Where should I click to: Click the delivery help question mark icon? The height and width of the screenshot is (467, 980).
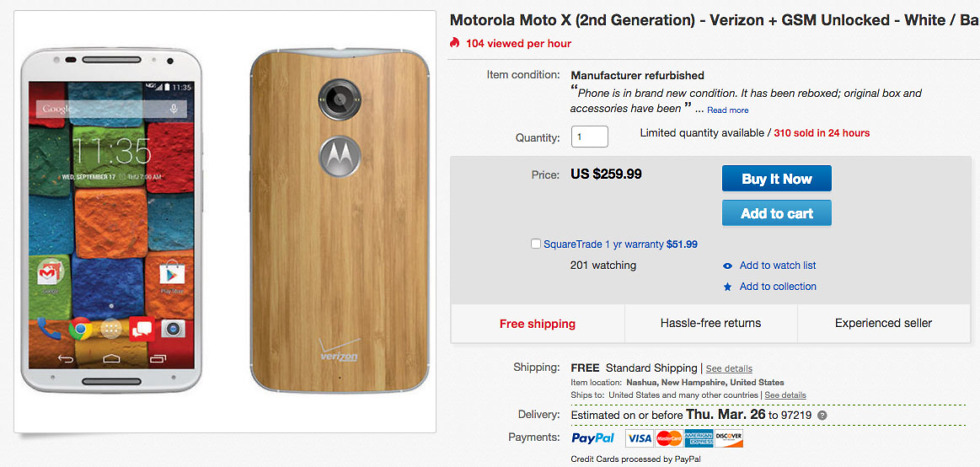(822, 415)
